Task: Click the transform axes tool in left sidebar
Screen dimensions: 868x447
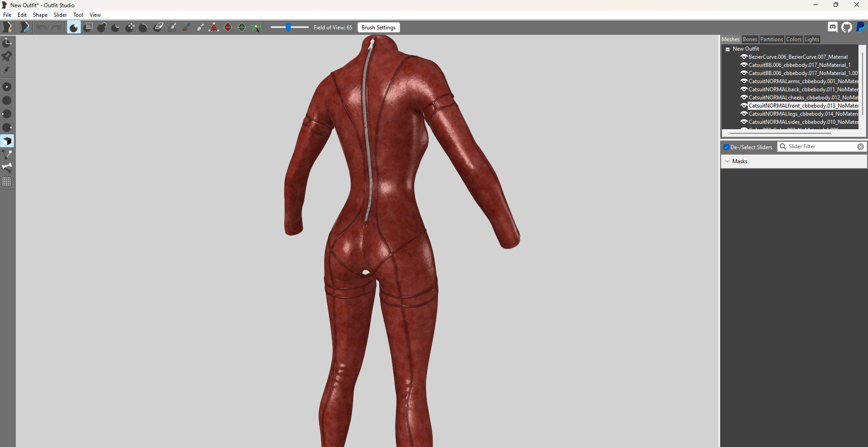Action: [x=7, y=42]
